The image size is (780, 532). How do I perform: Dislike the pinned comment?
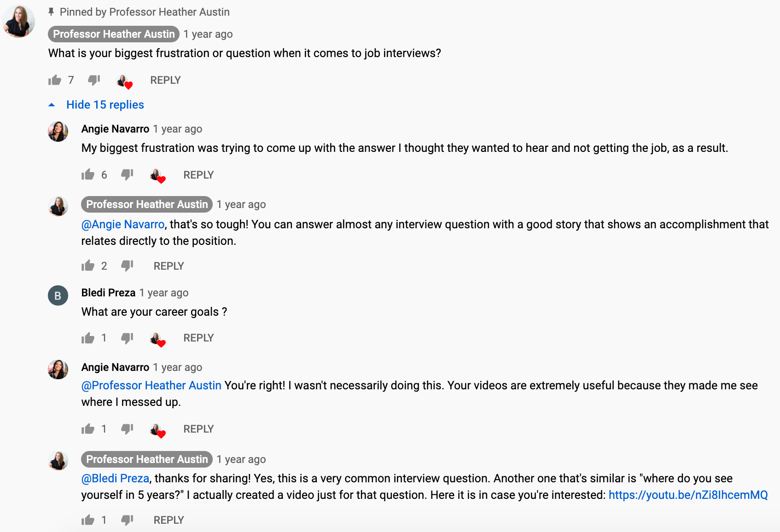tap(93, 80)
